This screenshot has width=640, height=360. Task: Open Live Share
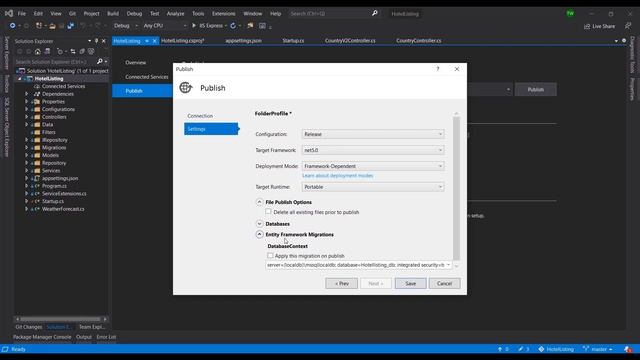coord(599,26)
